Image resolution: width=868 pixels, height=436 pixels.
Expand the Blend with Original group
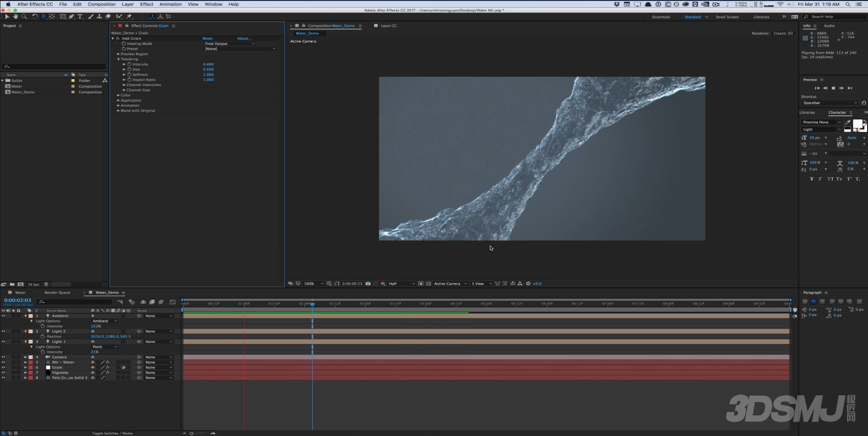[119, 110]
